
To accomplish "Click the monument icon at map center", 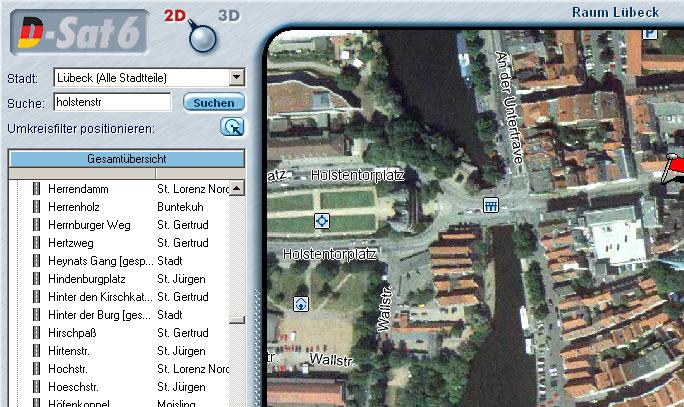I will (x=490, y=205).
